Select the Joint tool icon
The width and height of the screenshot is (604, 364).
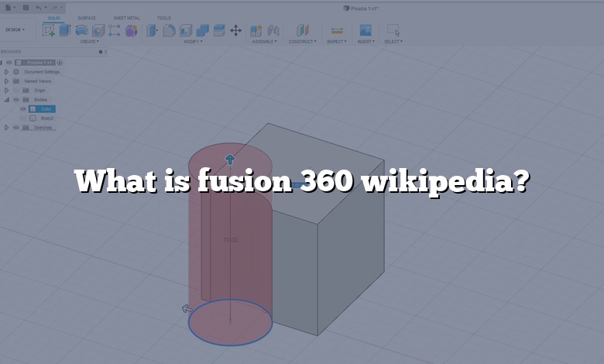point(273,30)
